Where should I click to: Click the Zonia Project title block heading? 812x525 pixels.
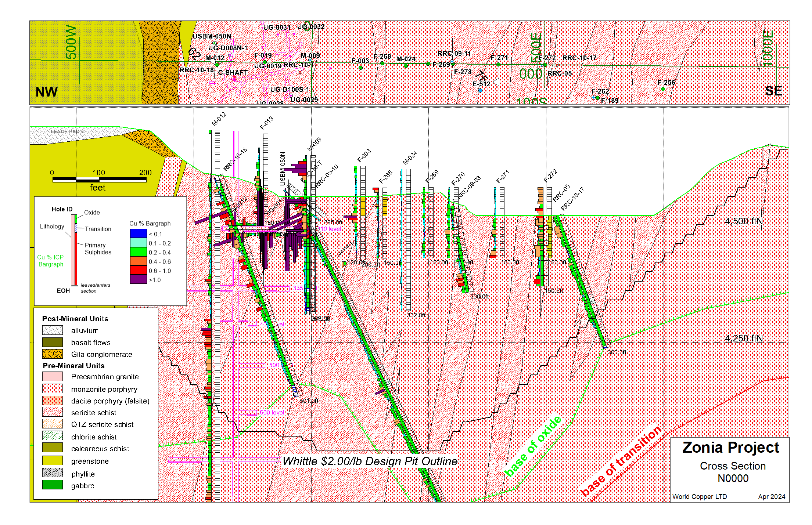pos(730,448)
